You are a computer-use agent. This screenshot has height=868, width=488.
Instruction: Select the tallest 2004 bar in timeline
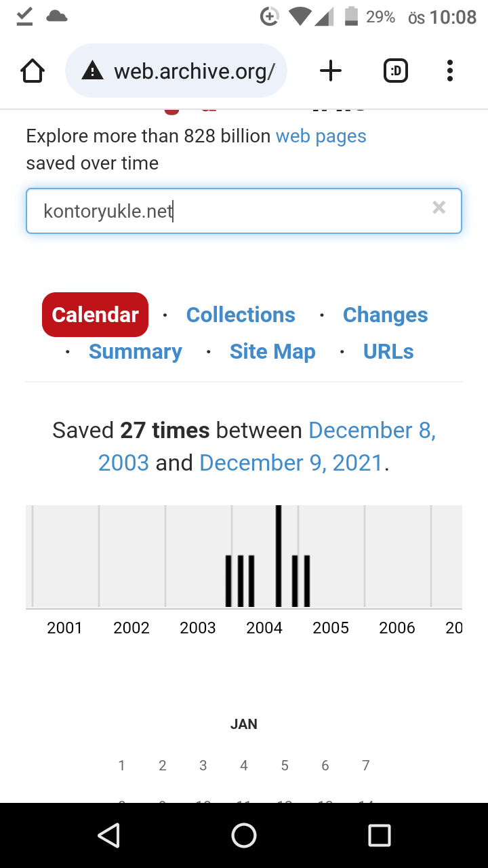click(x=279, y=556)
